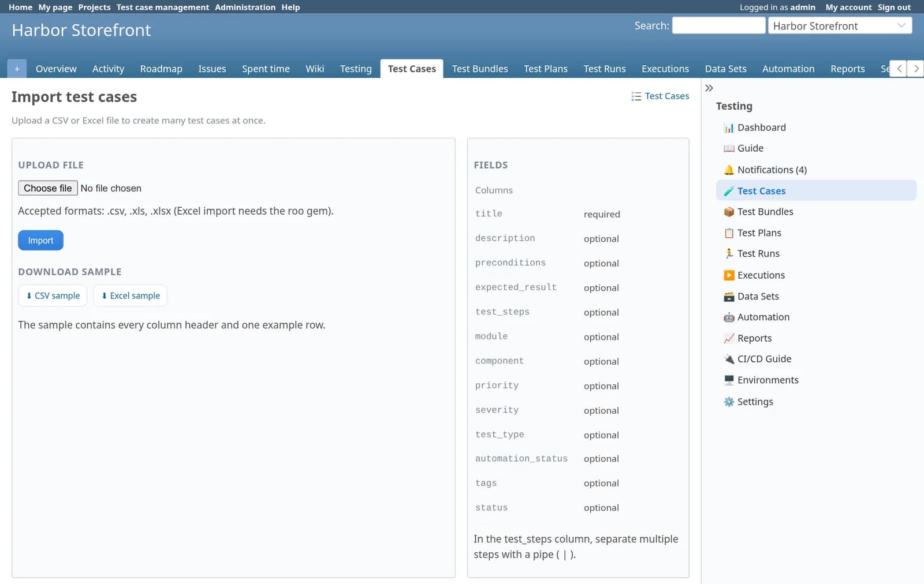Screen dimensions: 924x584
Task: Show previous tabs with left arrow
Action: (x=899, y=69)
